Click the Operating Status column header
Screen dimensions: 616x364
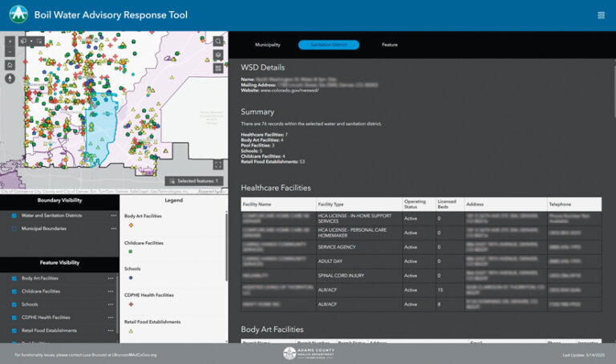click(419, 204)
